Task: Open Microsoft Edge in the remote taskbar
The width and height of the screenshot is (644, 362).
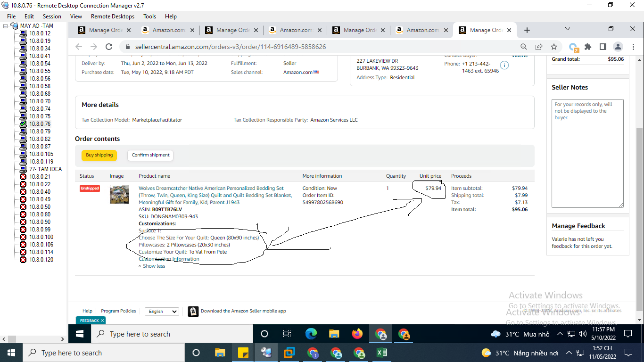Action: (311, 334)
